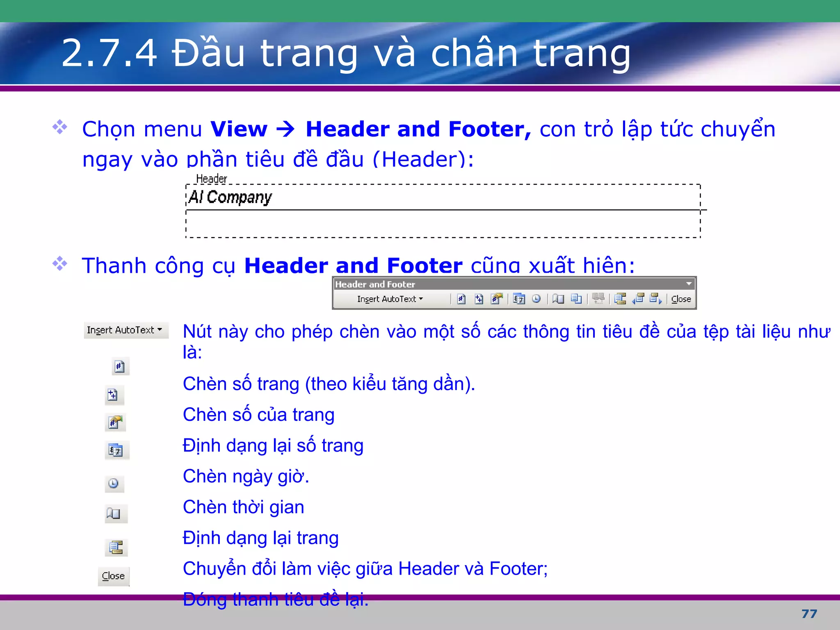The image size is (840, 630).
Task: Click sentence starting 'Nút này cho phép chèn'
Action: coord(507,342)
